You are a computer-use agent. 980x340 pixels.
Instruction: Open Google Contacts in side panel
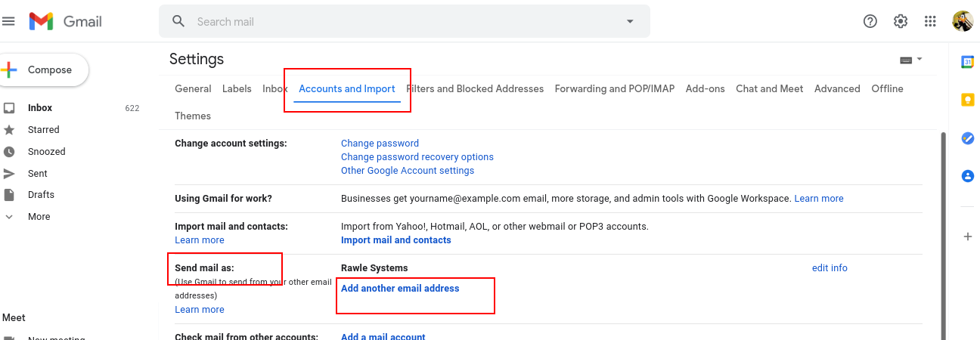pos(967,176)
